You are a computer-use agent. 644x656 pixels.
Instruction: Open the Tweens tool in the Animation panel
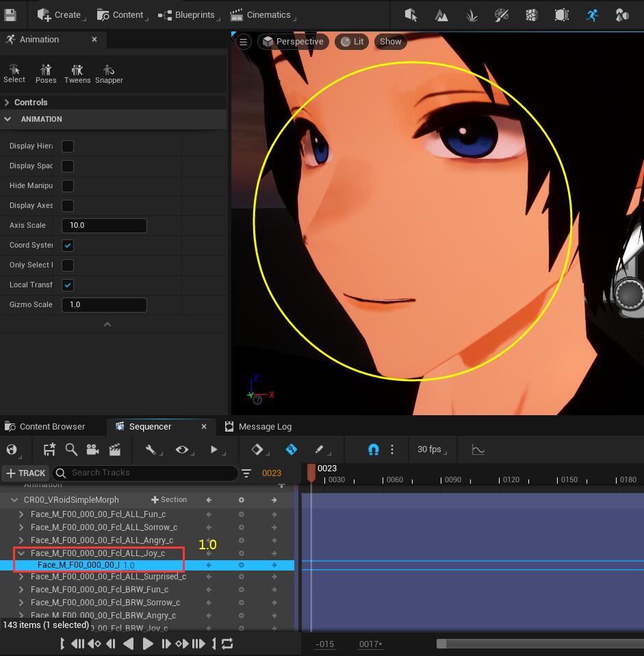pos(77,72)
